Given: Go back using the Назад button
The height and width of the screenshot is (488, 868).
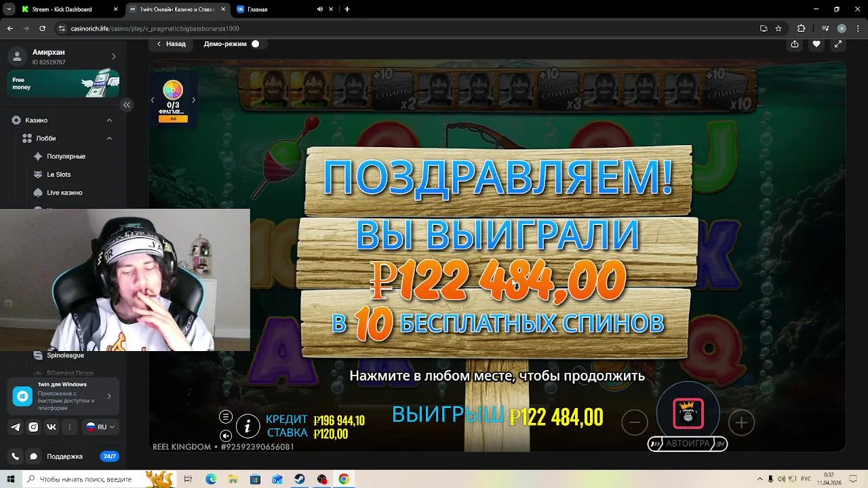Looking at the screenshot, I should point(171,44).
